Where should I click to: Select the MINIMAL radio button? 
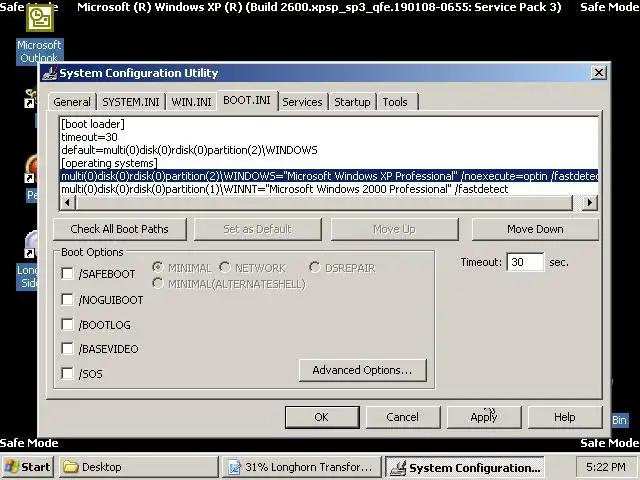(158, 268)
